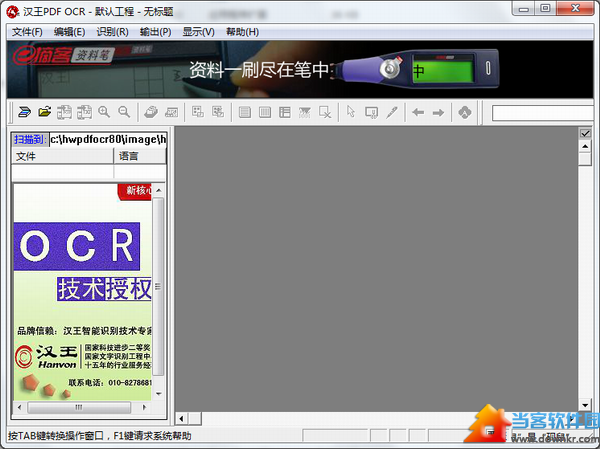Click the fourth toolbar page icon
600x449 pixels.
click(84, 112)
